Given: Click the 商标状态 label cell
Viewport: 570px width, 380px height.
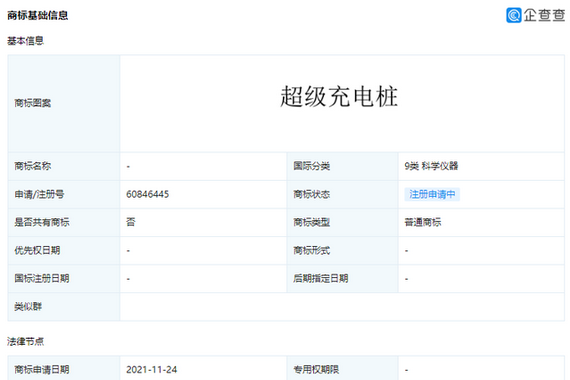Looking at the screenshot, I should click(x=342, y=194).
